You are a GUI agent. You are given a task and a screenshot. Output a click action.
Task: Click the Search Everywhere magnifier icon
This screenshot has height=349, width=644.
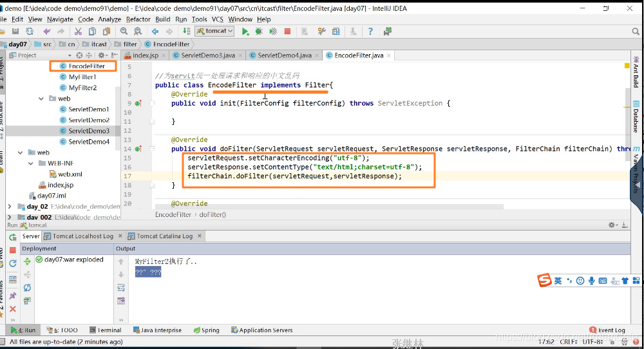point(636,31)
